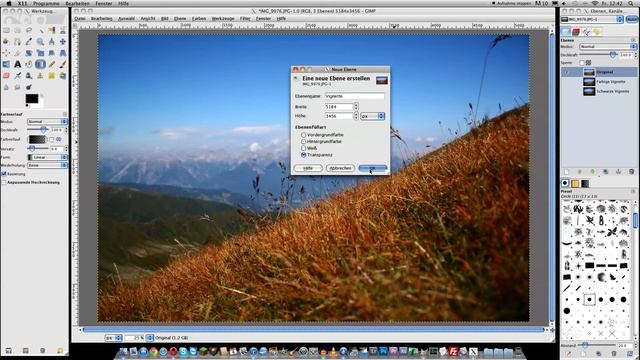The height and width of the screenshot is (360, 640).
Task: Select the Alignment tool
Action: tap(6, 53)
